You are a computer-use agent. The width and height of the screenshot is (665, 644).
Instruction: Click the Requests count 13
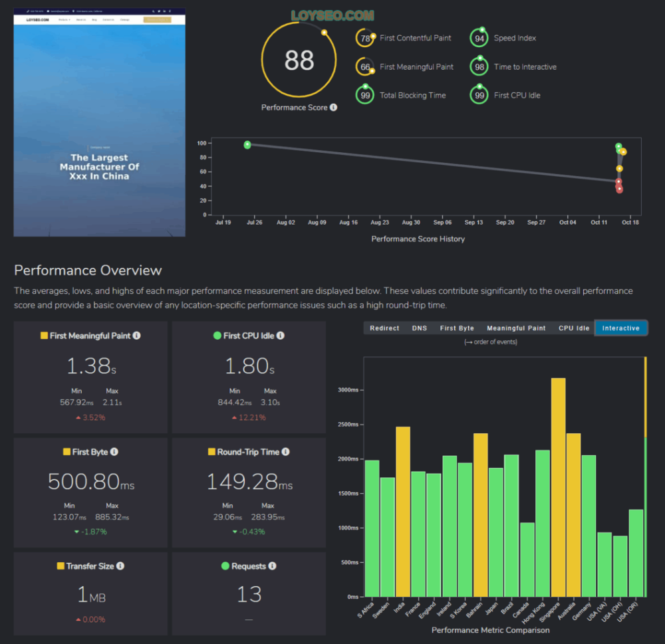tap(249, 594)
